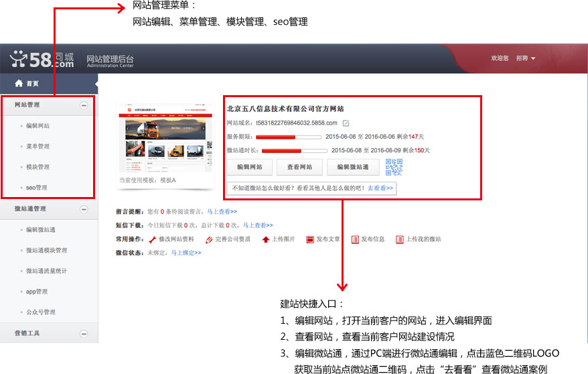Image resolution: width=588 pixels, height=374 pixels.
Task: Click the pencil icon for 完善公司资质
Action: [209, 239]
